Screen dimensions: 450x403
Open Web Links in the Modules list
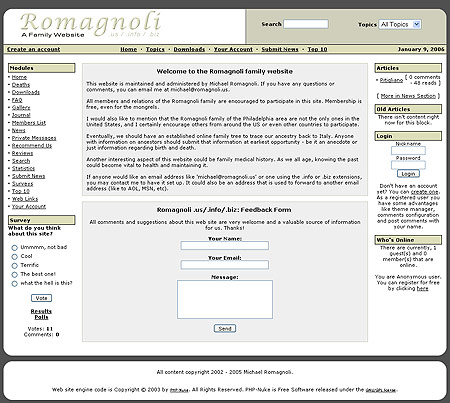click(x=25, y=199)
